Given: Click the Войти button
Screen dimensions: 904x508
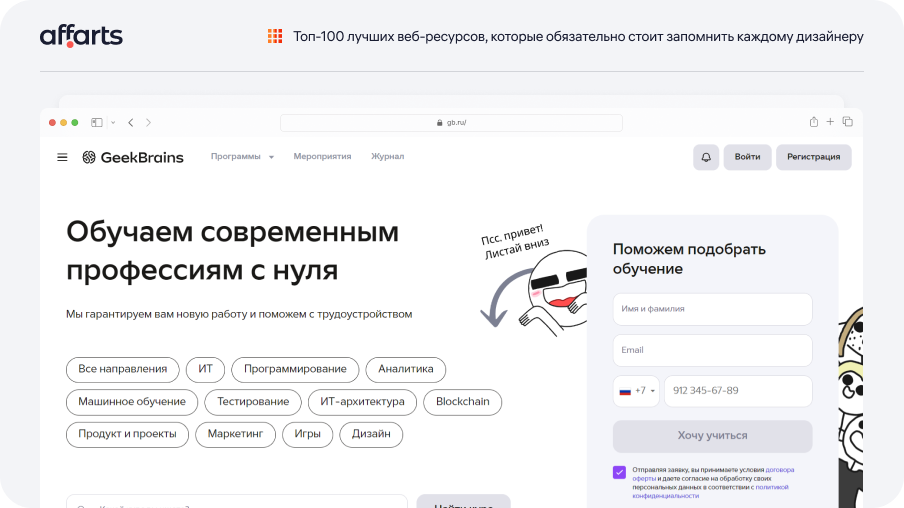Looking at the screenshot, I should (747, 157).
